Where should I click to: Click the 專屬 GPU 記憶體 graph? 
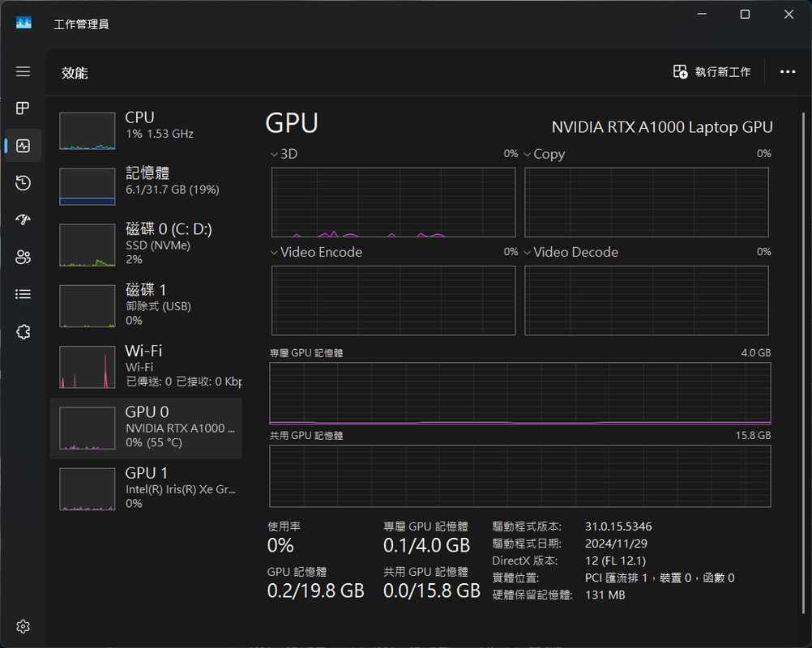click(520, 394)
